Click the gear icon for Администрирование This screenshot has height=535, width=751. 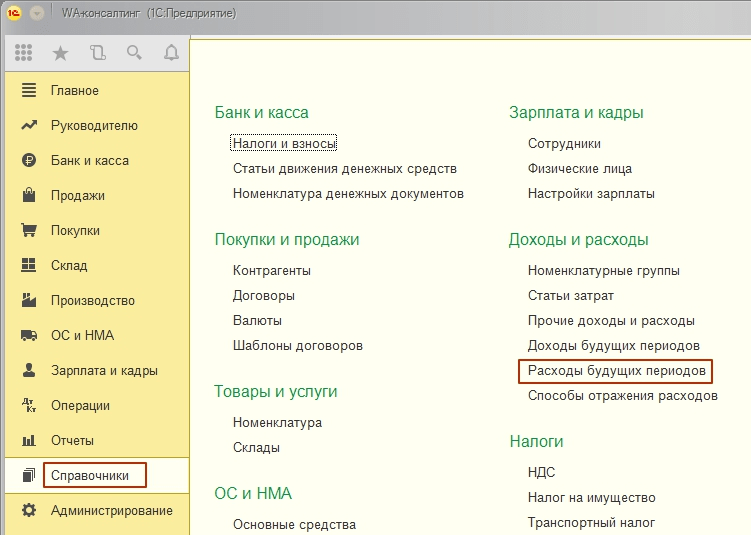coord(29,510)
